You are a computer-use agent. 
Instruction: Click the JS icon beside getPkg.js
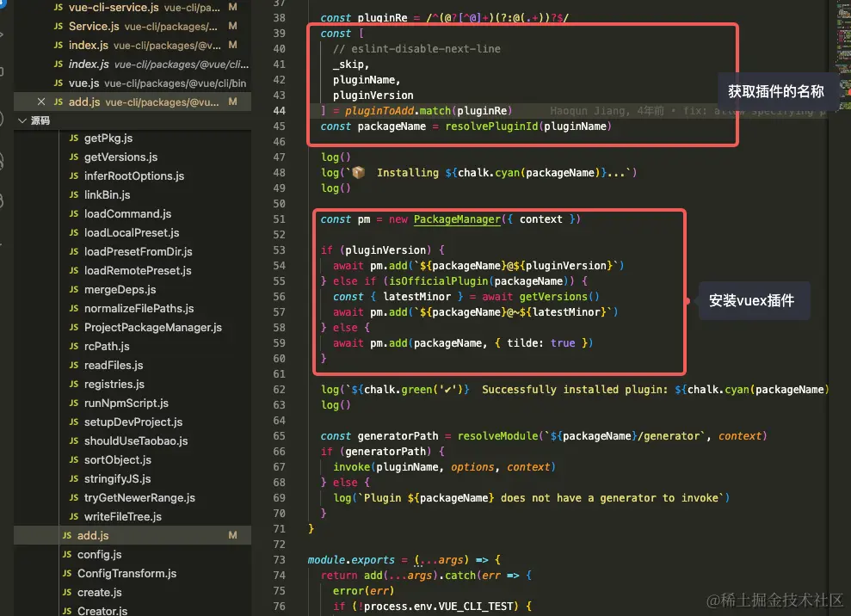[x=74, y=139]
